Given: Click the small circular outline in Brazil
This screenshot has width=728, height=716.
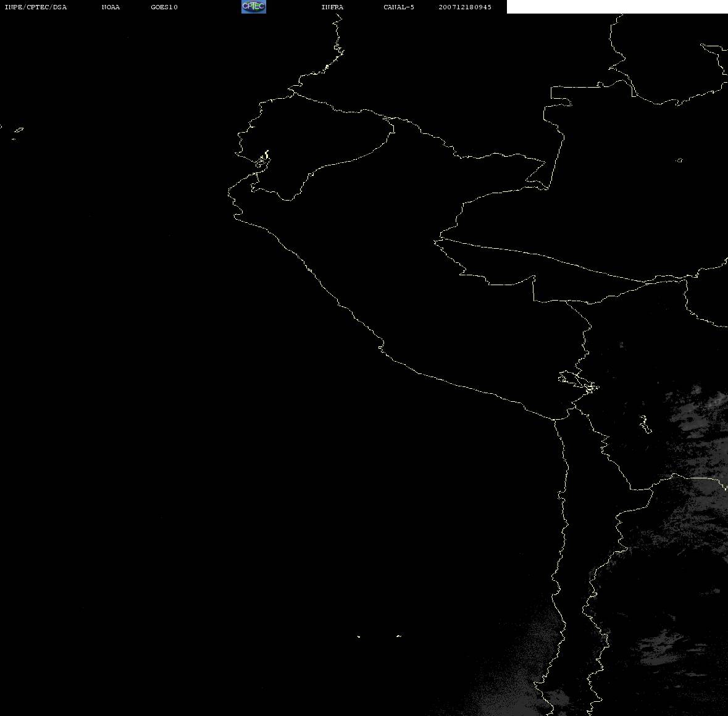Looking at the screenshot, I should click(679, 160).
